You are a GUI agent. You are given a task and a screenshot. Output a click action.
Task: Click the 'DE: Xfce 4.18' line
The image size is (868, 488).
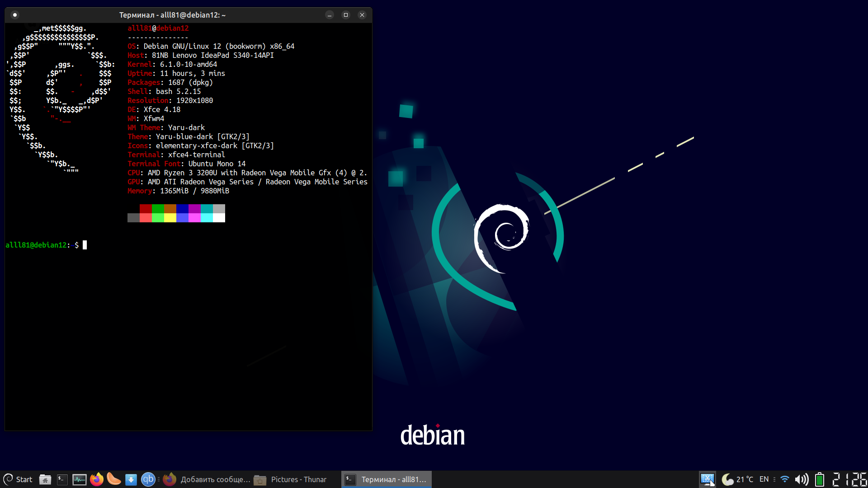click(x=154, y=109)
